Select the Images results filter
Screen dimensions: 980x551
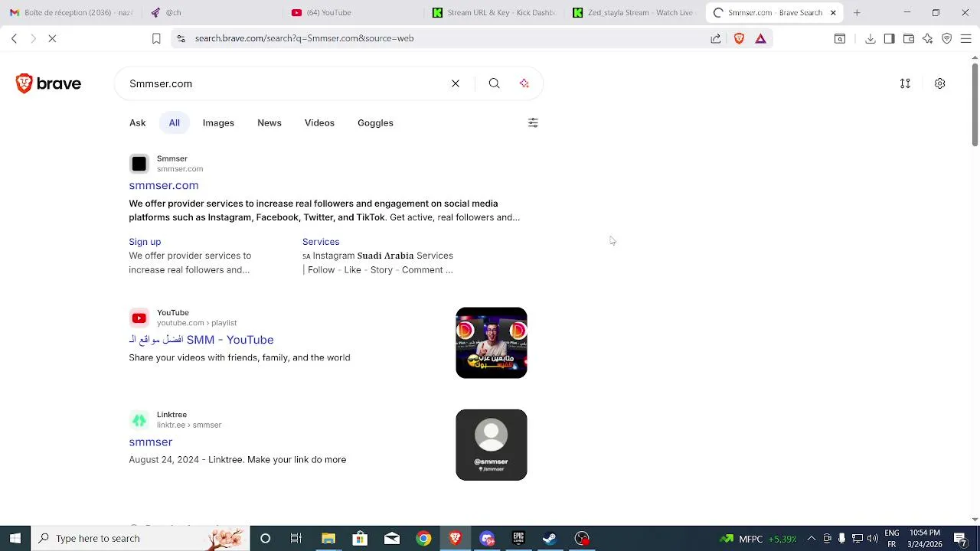(218, 122)
